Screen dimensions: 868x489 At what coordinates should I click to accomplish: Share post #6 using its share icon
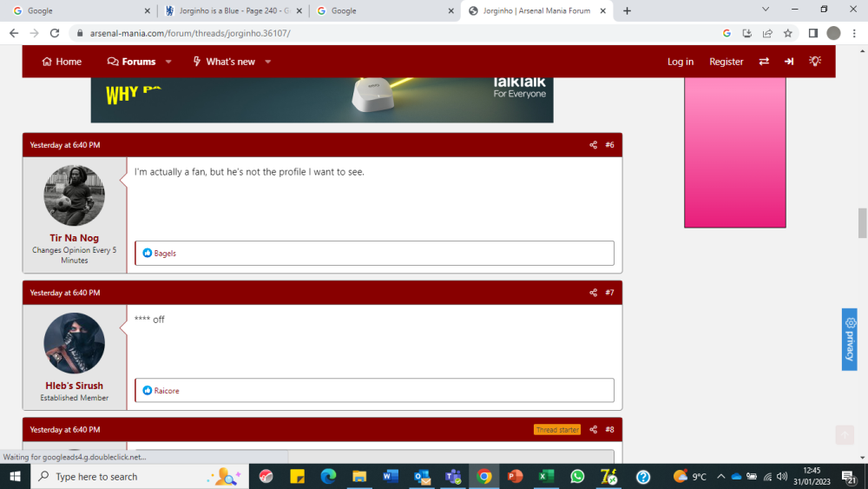point(593,145)
